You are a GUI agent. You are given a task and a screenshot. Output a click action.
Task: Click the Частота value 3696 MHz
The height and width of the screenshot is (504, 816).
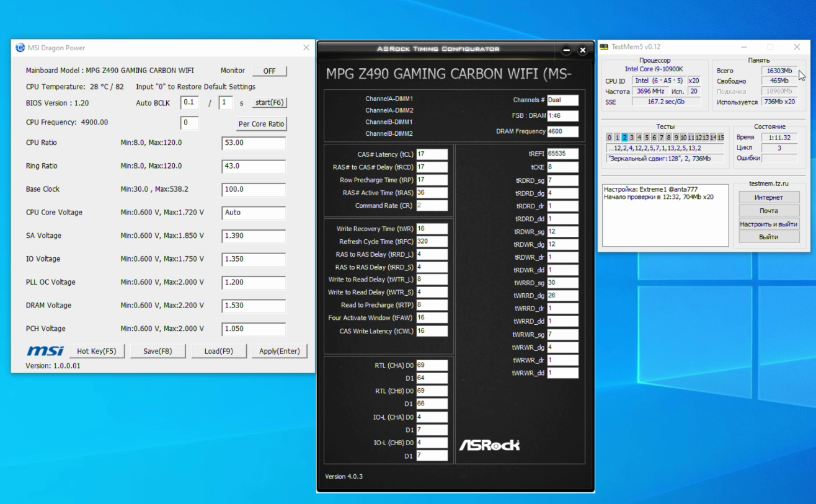coord(651,91)
